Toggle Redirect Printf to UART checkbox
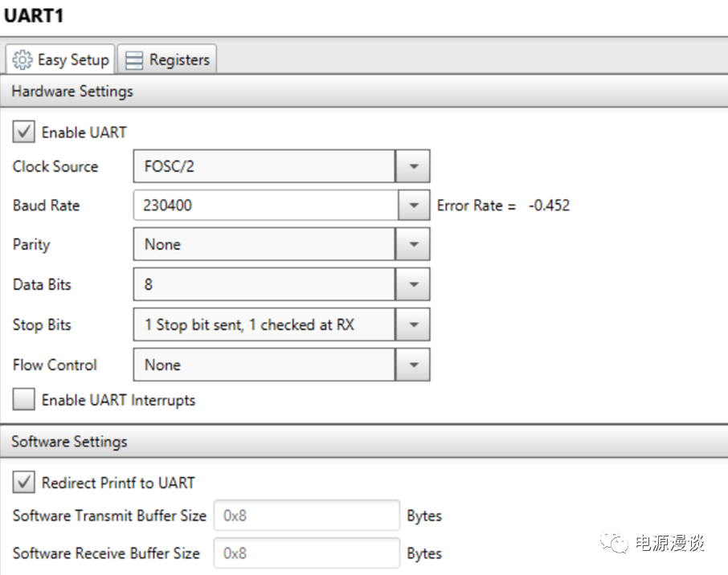The width and height of the screenshot is (728, 575). point(24,483)
